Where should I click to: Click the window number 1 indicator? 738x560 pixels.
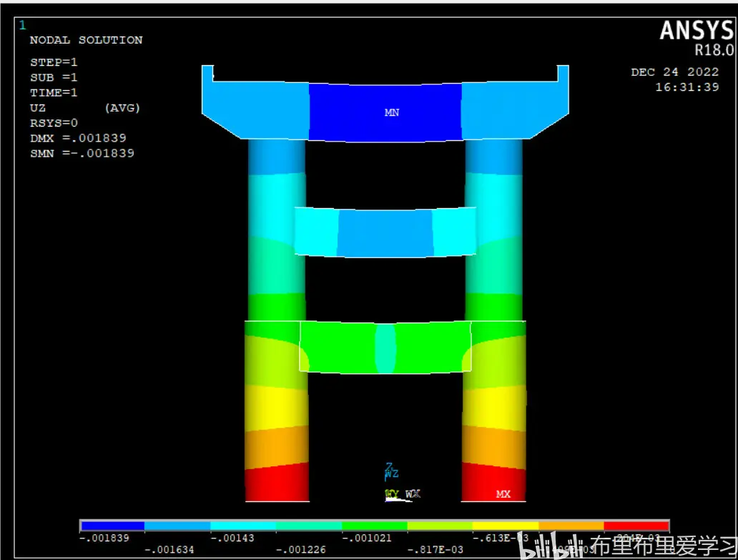22,25
